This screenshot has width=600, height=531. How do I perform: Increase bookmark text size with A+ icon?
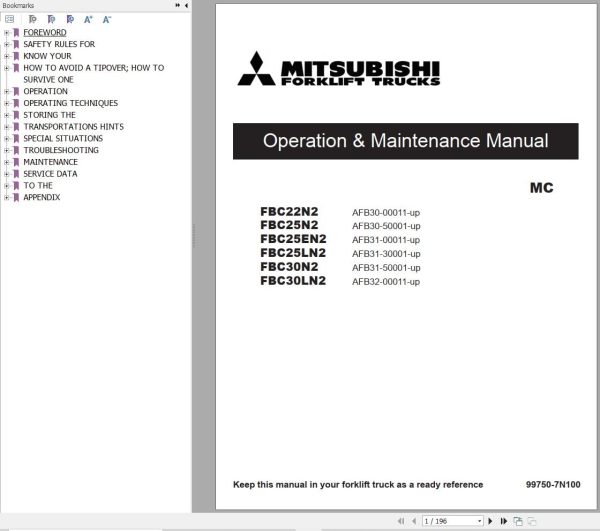88,19
